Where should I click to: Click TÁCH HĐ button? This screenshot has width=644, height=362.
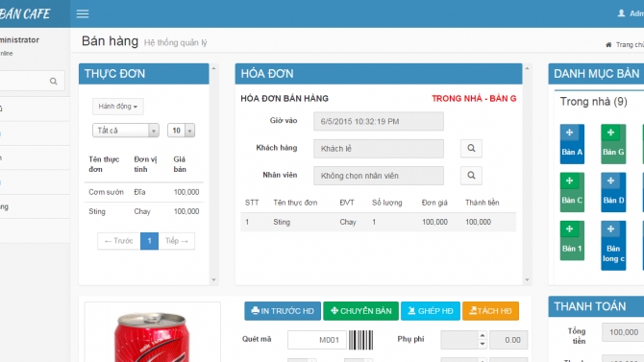click(490, 311)
